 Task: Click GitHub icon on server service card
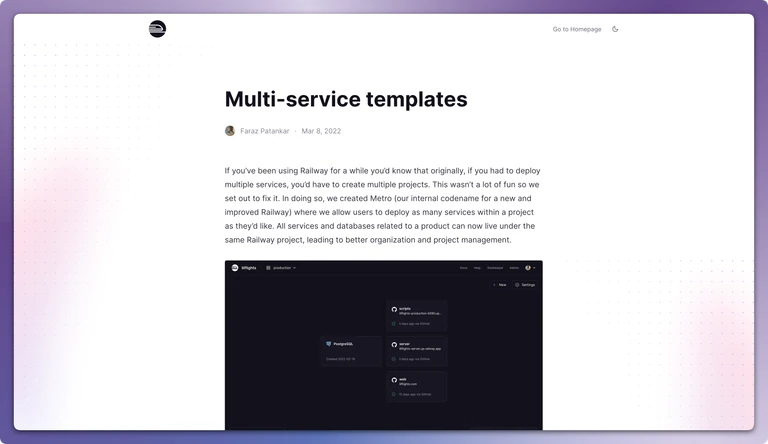(x=394, y=345)
